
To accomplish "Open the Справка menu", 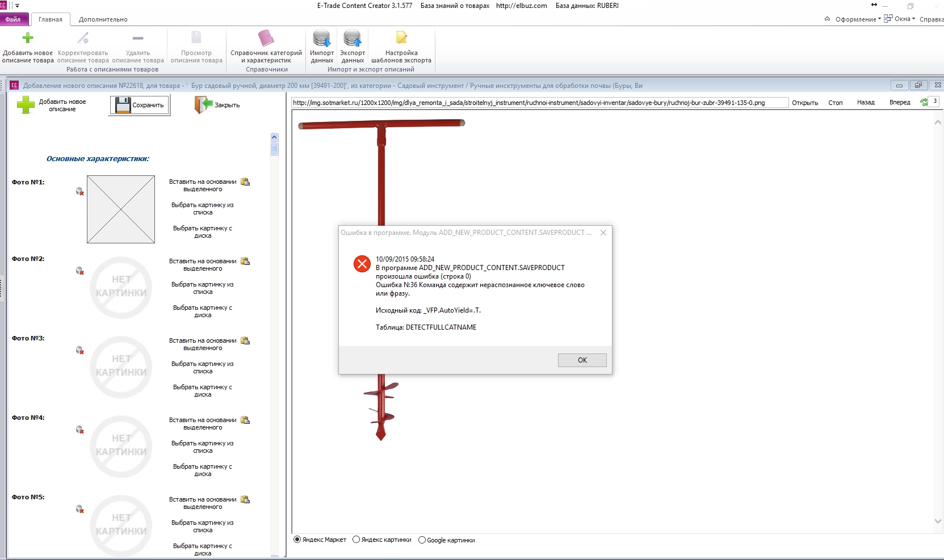I will tap(932, 19).
